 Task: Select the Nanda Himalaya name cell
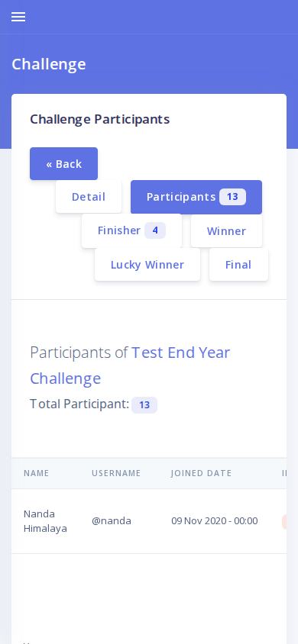[x=45, y=521]
